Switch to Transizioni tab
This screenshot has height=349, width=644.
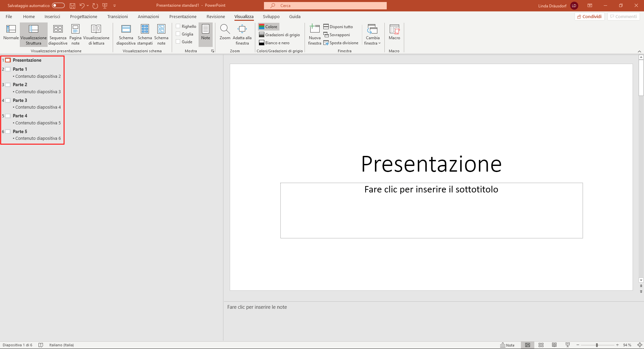pyautogui.click(x=117, y=16)
